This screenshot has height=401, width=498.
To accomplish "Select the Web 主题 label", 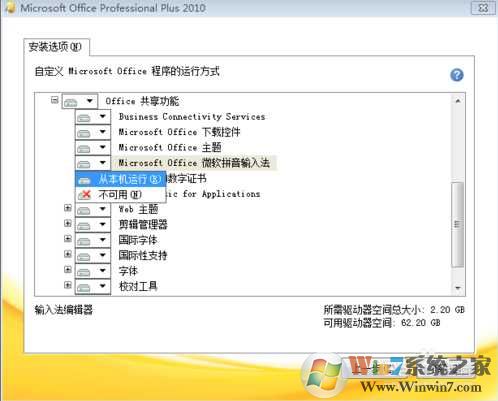I will [138, 209].
